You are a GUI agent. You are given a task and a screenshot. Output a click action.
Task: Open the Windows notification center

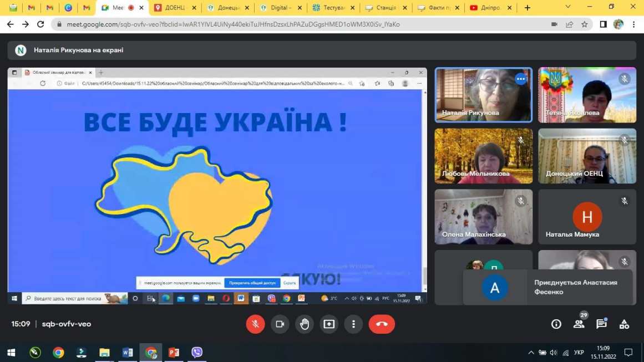[628, 353]
